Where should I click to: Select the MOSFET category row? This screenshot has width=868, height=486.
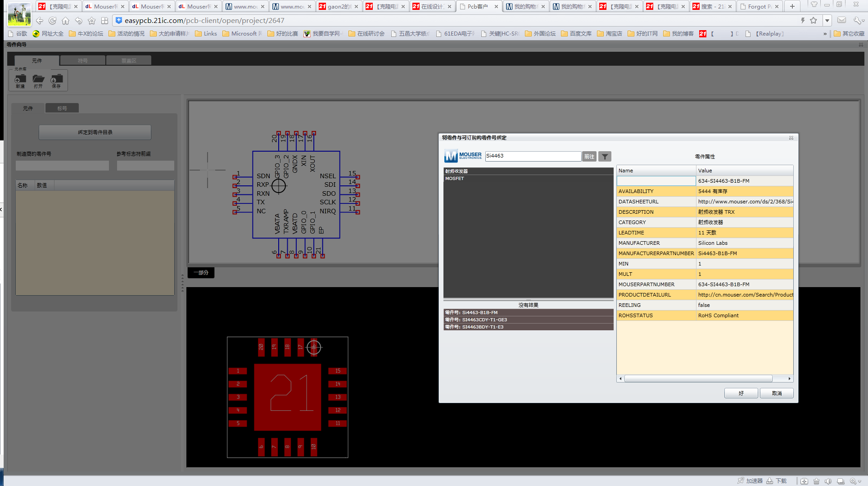click(x=528, y=179)
